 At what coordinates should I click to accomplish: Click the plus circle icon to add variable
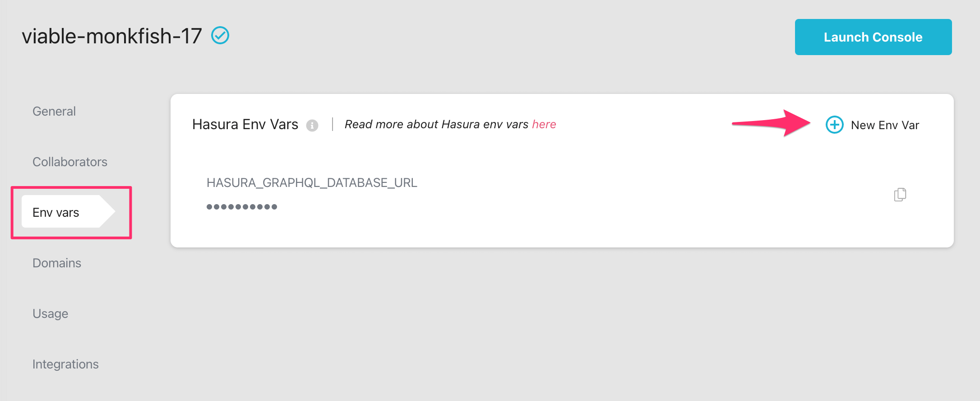[x=834, y=125]
